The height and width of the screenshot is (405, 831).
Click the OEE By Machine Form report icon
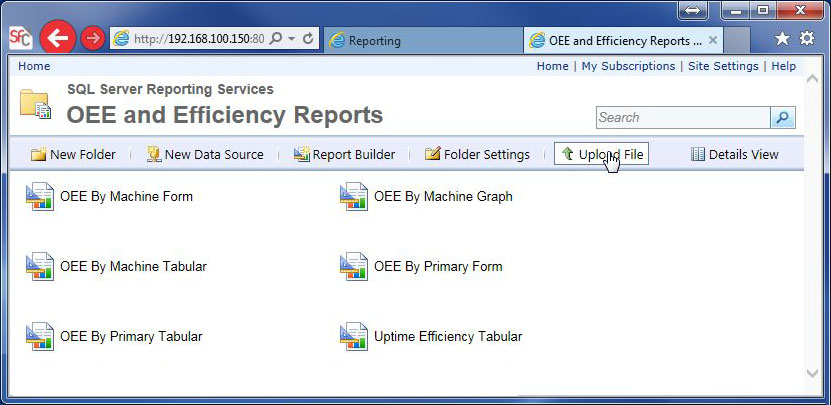coord(40,197)
